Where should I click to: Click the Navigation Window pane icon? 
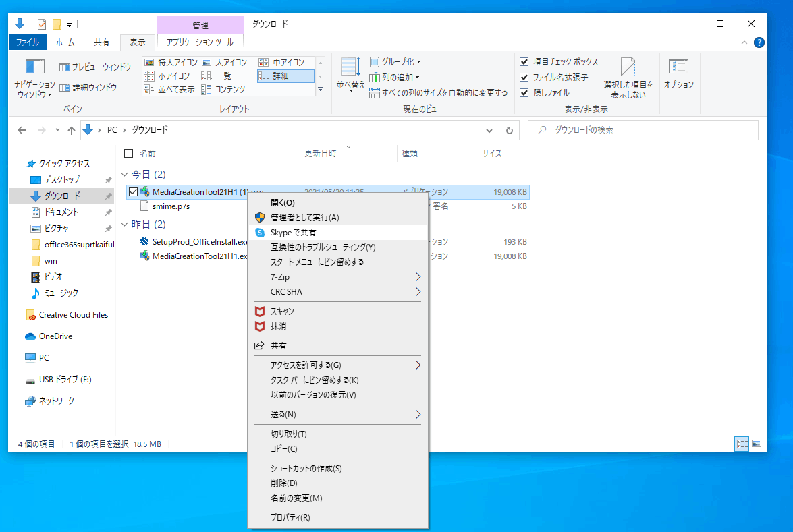tap(35, 67)
